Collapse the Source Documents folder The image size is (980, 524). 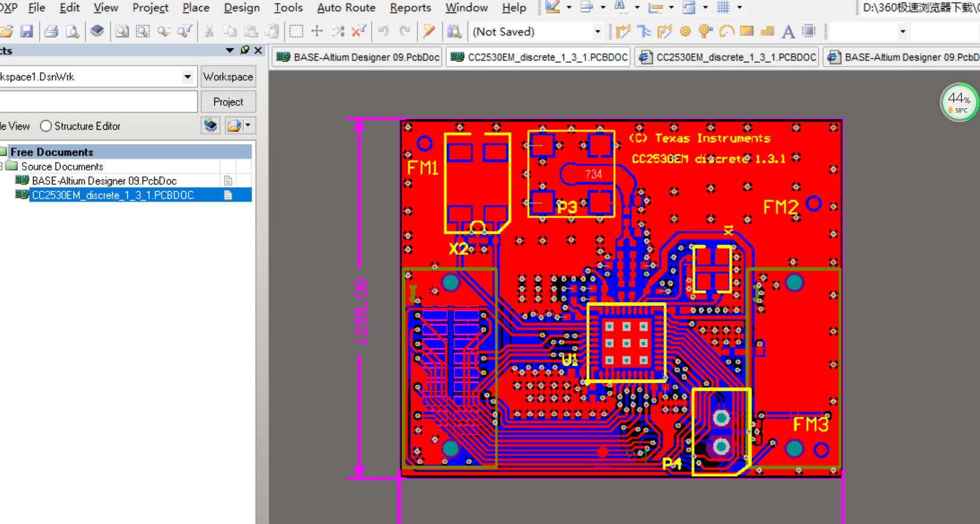click(2, 166)
